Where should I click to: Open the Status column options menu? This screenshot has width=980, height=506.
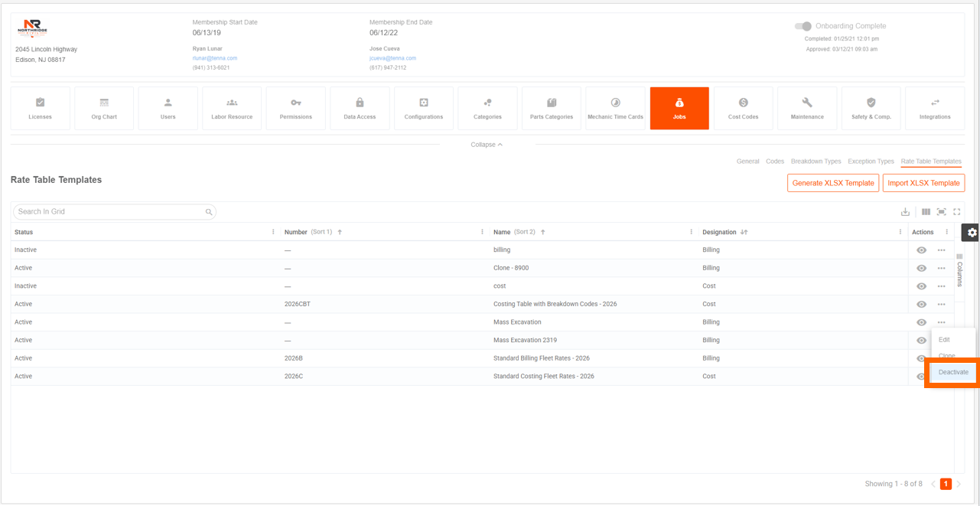273,232
